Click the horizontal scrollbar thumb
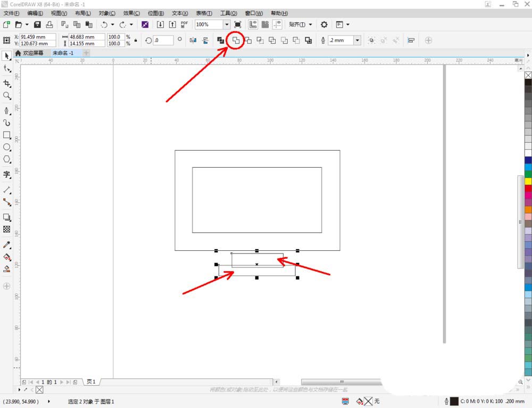 coord(341,382)
